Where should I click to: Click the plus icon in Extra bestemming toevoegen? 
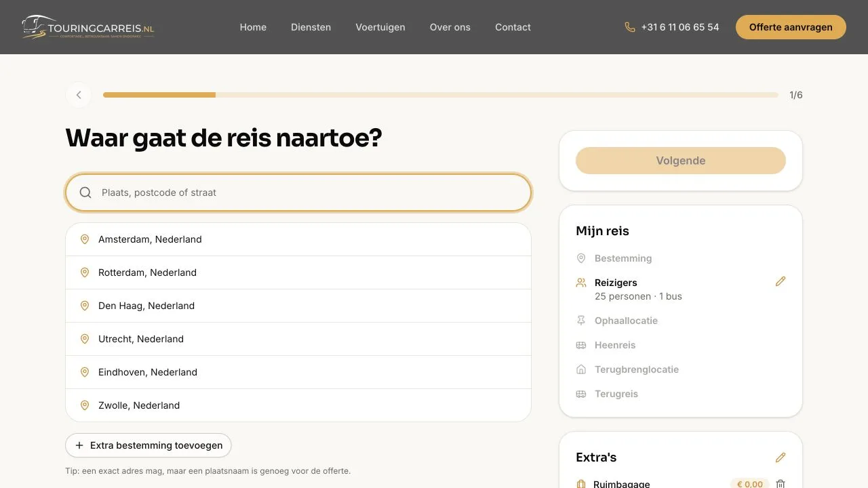click(79, 445)
